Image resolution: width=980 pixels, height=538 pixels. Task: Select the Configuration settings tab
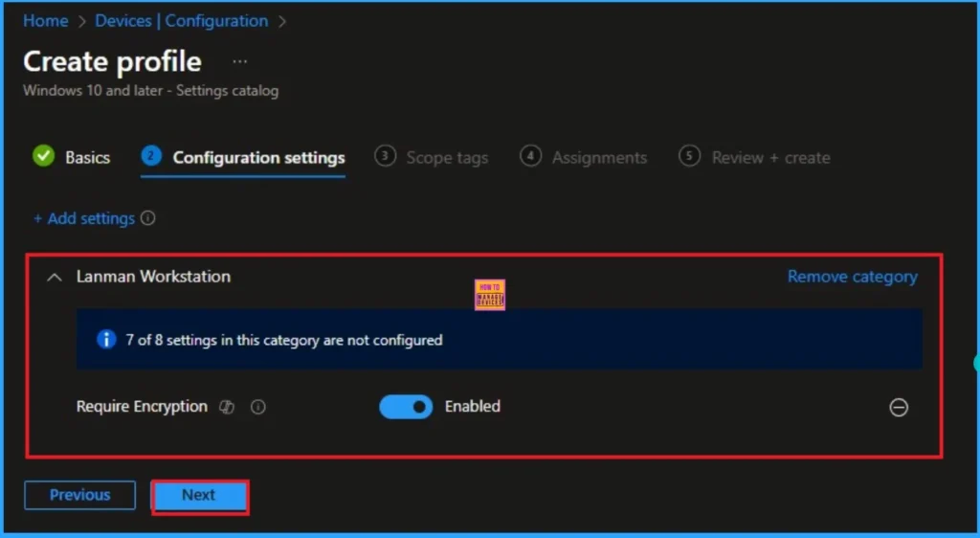pyautogui.click(x=258, y=158)
